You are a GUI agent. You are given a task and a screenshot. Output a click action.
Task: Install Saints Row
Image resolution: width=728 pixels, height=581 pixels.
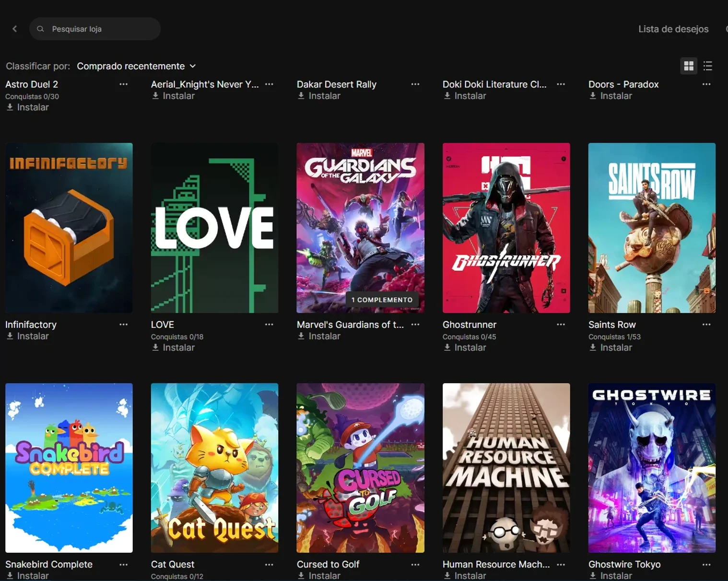(611, 348)
